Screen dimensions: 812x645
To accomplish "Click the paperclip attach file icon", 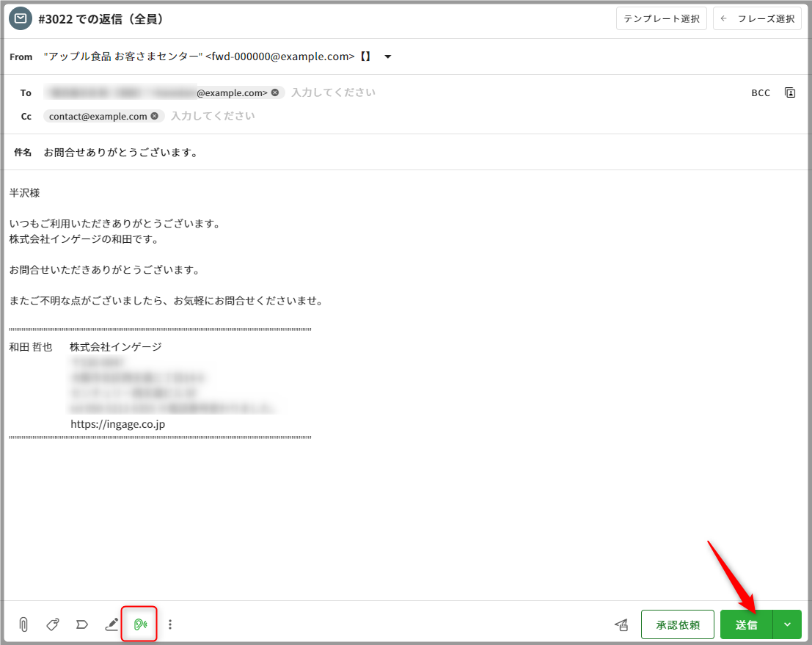I will click(23, 624).
